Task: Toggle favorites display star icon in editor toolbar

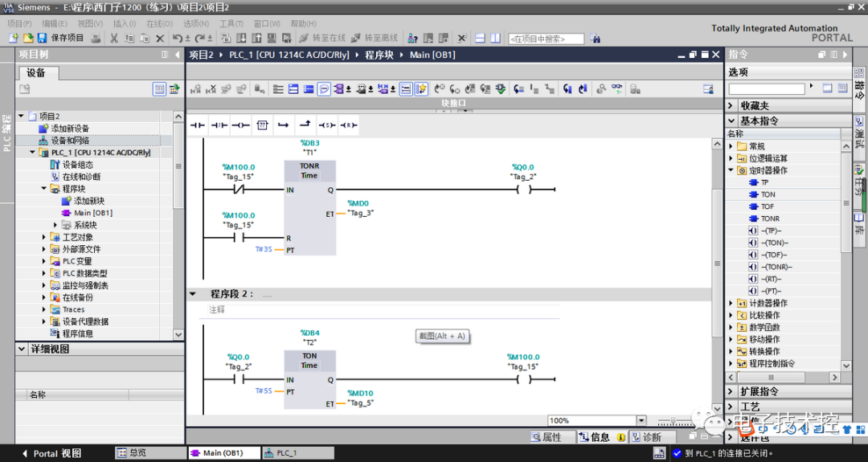Action: click(421, 88)
